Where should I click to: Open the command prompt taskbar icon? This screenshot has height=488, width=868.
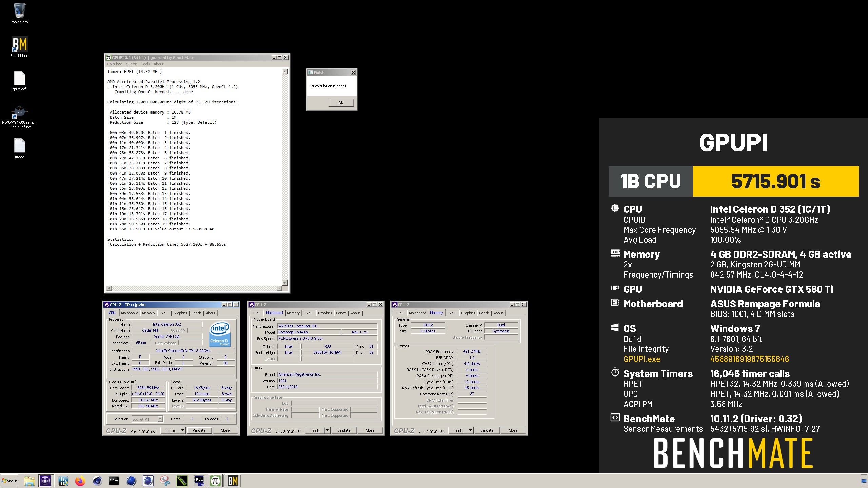114,481
